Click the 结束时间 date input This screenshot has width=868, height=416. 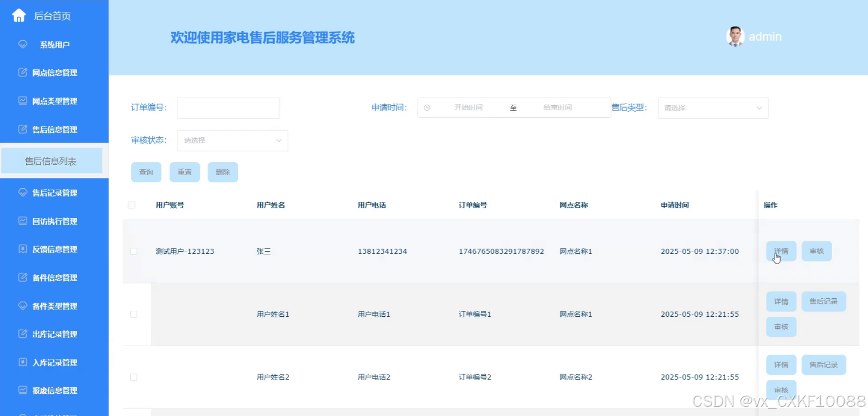tap(557, 108)
